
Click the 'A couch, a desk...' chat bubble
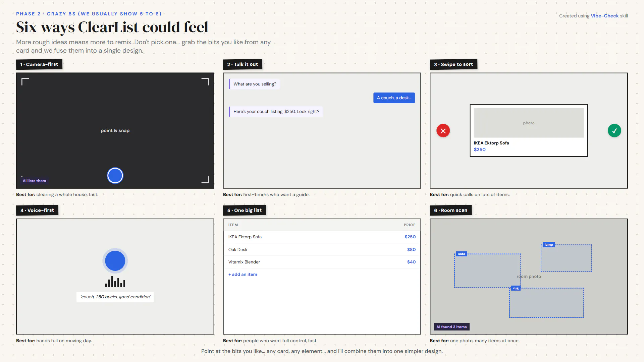394,98
